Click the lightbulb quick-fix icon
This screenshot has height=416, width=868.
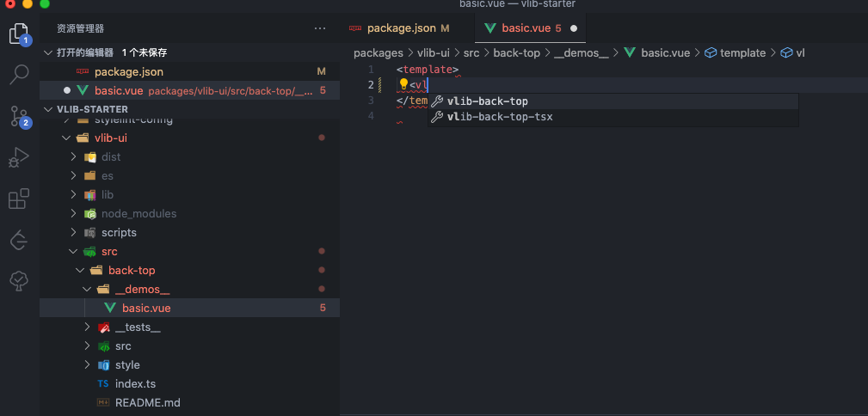[403, 84]
